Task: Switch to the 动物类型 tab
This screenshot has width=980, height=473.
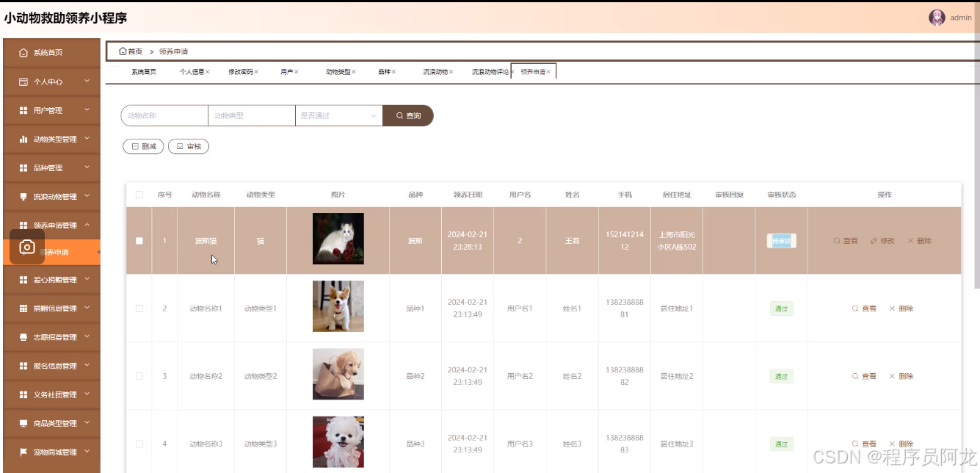Action: (x=338, y=72)
